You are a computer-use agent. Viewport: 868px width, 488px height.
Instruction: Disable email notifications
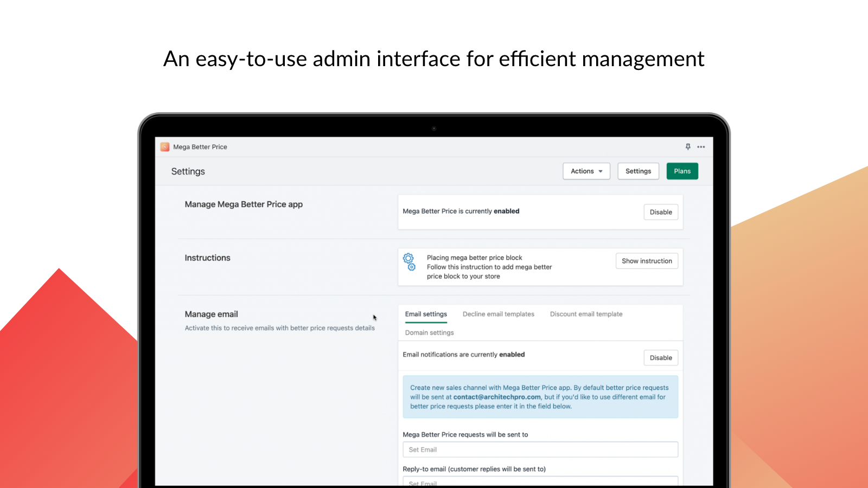coord(660,358)
